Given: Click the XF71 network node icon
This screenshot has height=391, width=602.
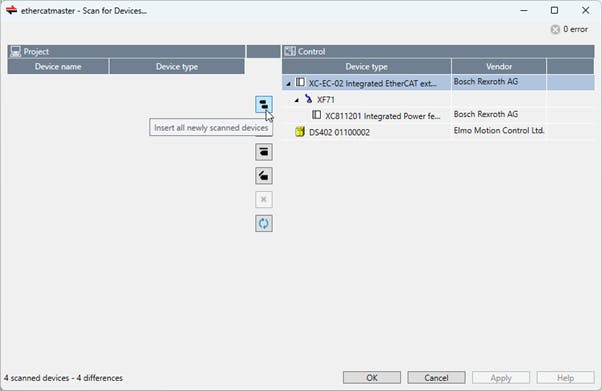Looking at the screenshot, I should click(309, 99).
